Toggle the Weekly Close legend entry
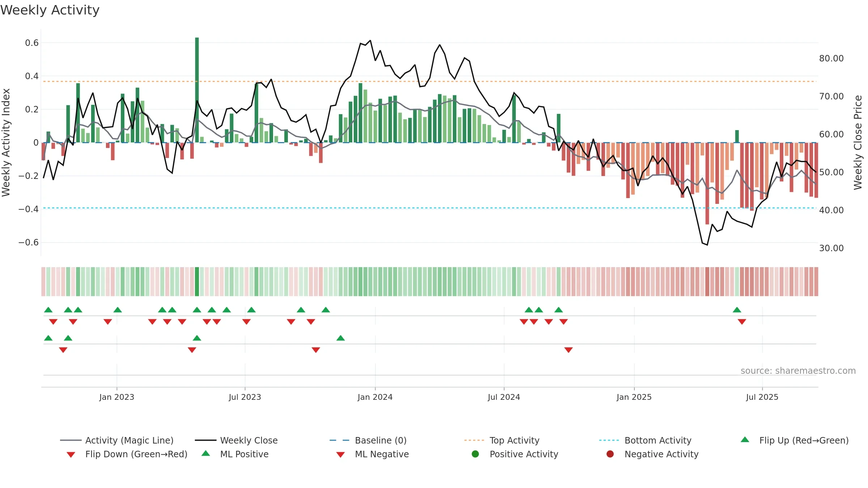868x488 pixels. [236, 440]
